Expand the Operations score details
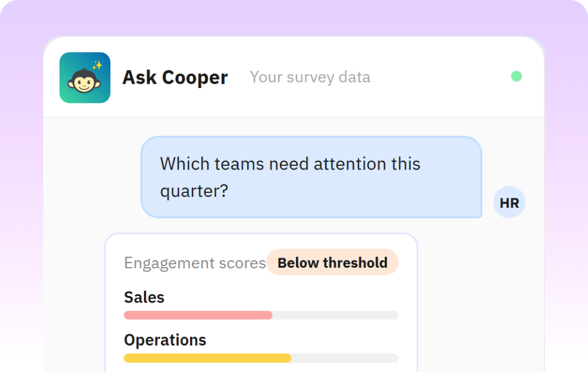 coord(165,340)
